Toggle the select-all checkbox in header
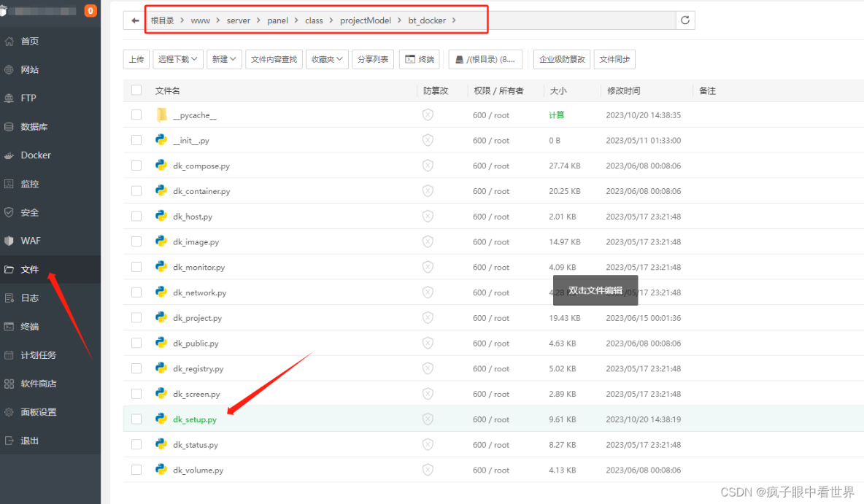 tap(136, 90)
